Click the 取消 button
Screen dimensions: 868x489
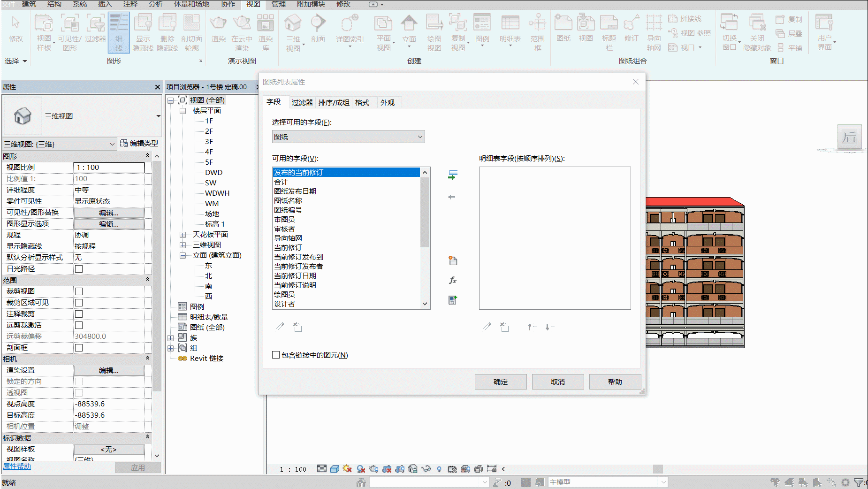[558, 382]
